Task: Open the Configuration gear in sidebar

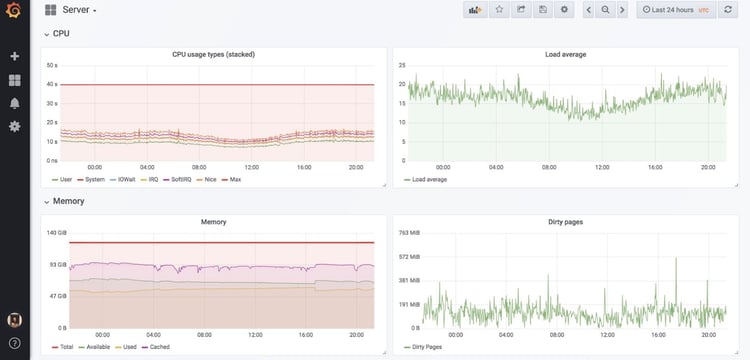Action: pyautogui.click(x=15, y=126)
